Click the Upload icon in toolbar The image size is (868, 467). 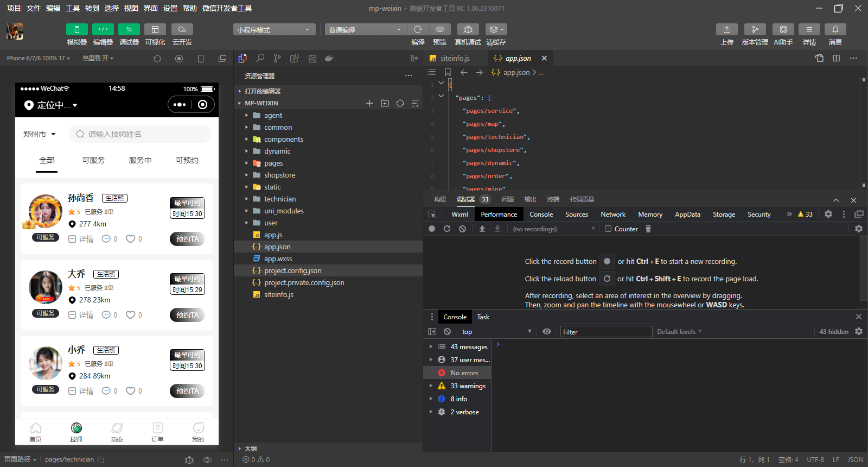coord(726,29)
